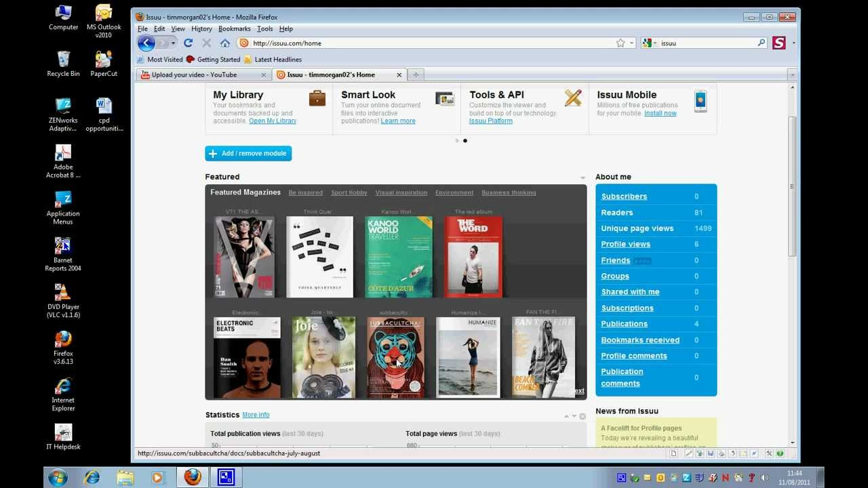The height and width of the screenshot is (488, 868).
Task: Close the Issuu tab
Action: [x=399, y=75]
